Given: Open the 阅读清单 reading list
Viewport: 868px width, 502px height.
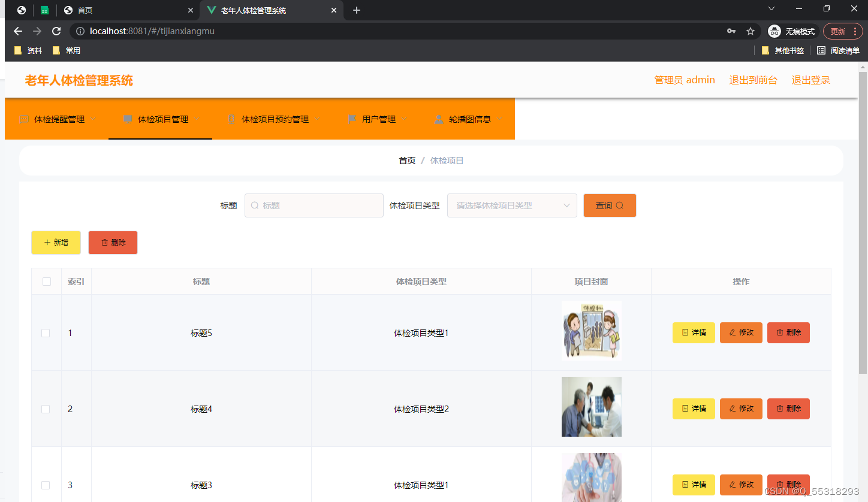Looking at the screenshot, I should click(838, 51).
